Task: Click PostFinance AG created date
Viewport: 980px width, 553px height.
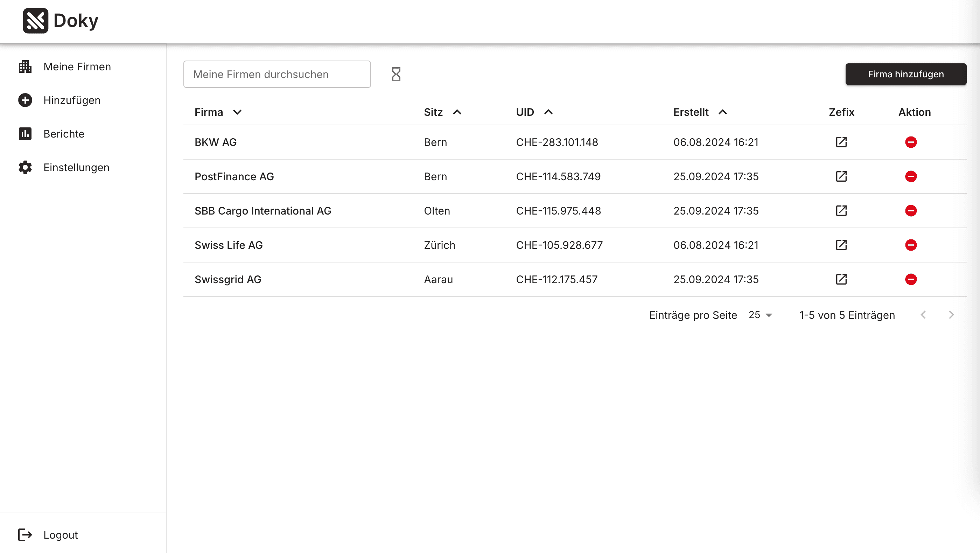Action: [x=716, y=176]
